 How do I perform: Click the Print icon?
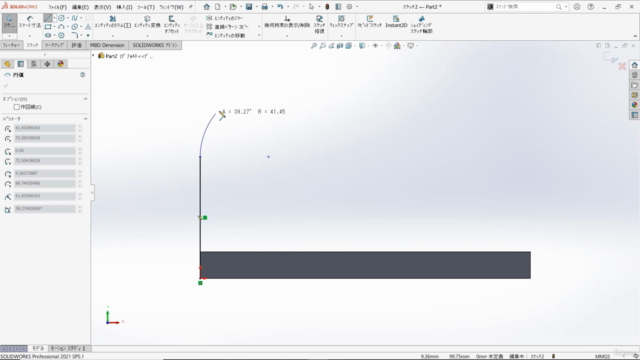click(x=264, y=7)
